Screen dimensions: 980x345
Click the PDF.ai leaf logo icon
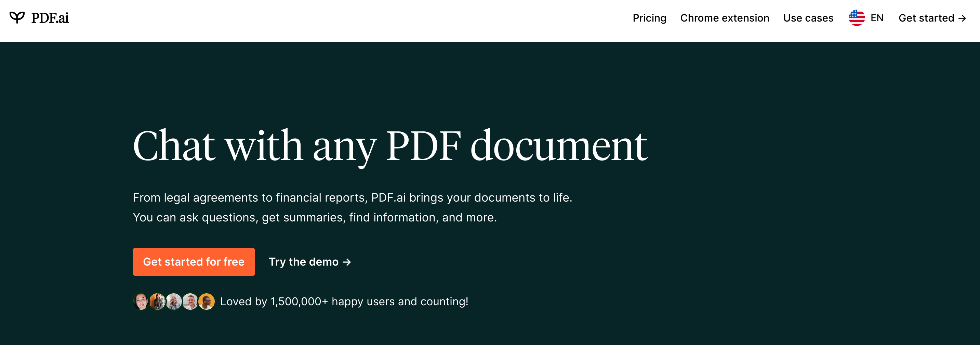coord(17,17)
